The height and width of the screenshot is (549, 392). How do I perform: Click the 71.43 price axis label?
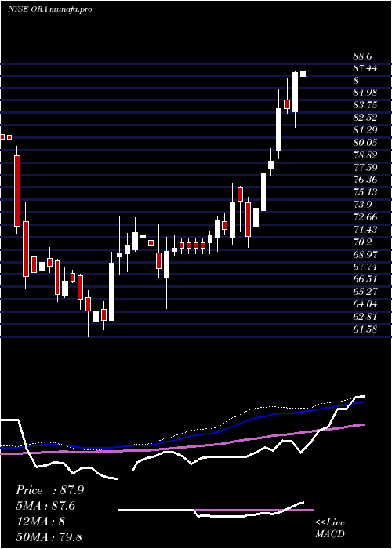pyautogui.click(x=365, y=230)
